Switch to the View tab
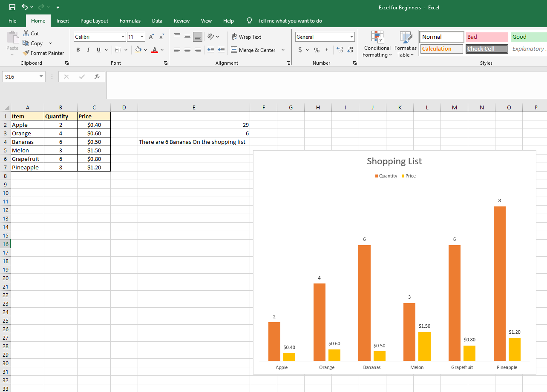This screenshot has width=547, height=392. tap(206, 20)
